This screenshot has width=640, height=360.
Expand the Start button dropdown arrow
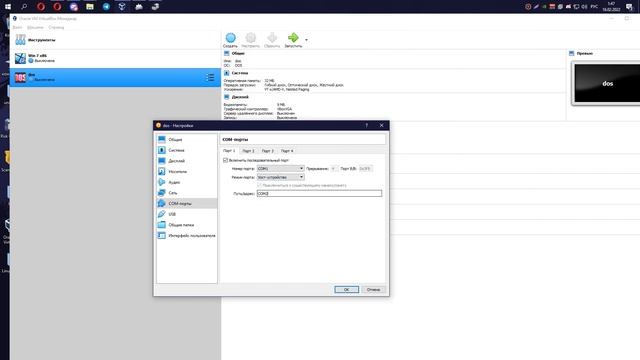[307, 40]
